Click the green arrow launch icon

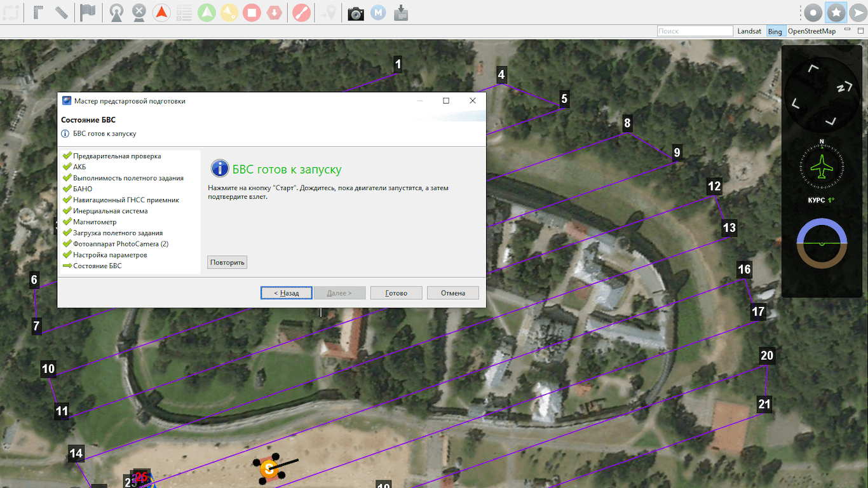click(207, 13)
